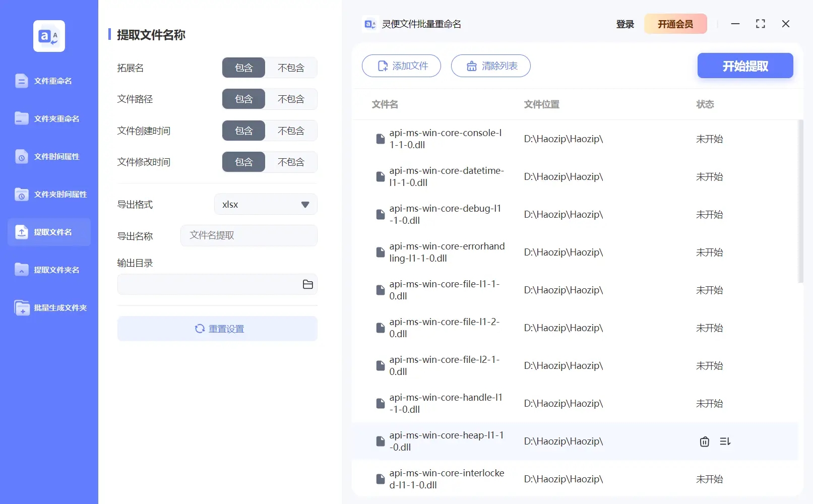Set 拓展名 to 不包含

pyautogui.click(x=291, y=68)
